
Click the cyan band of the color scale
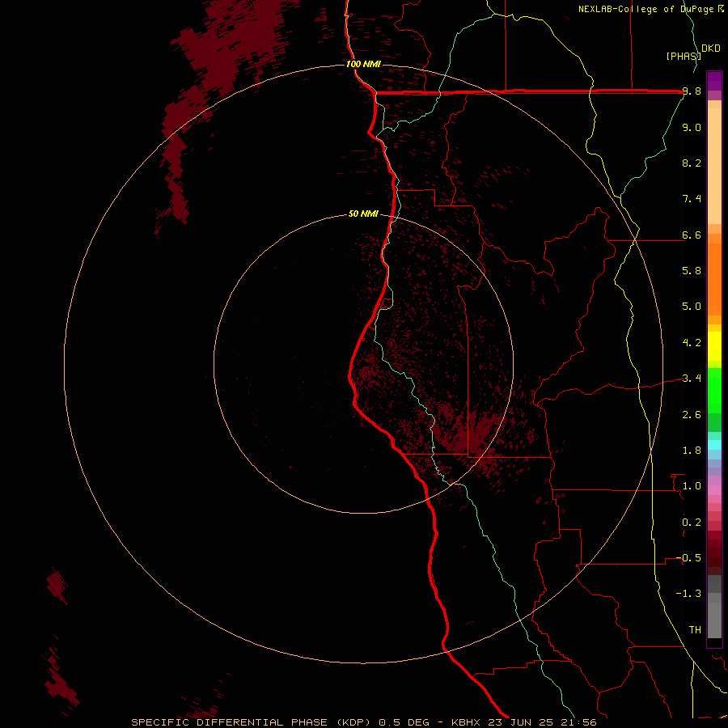coord(714,444)
